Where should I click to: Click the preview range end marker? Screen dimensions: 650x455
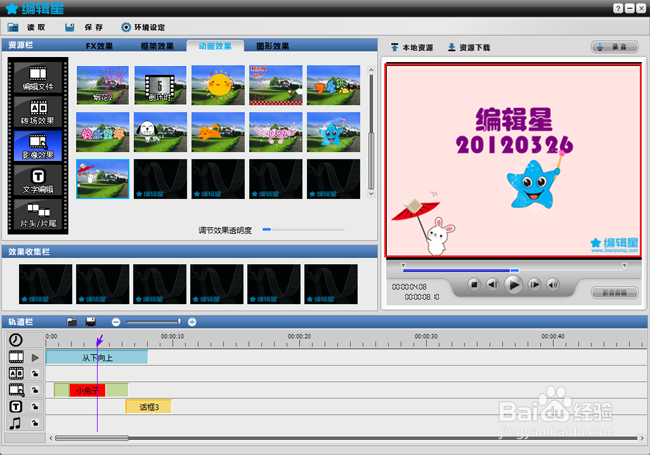624,265
